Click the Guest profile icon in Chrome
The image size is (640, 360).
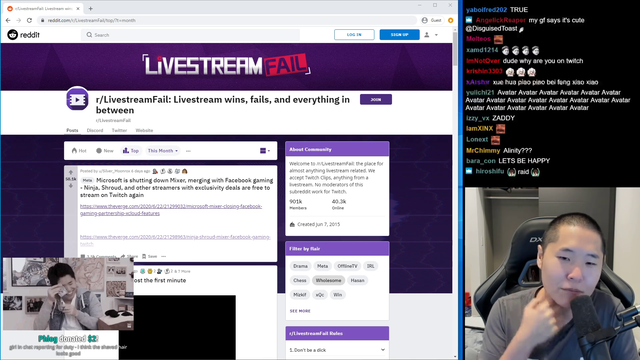point(431,20)
